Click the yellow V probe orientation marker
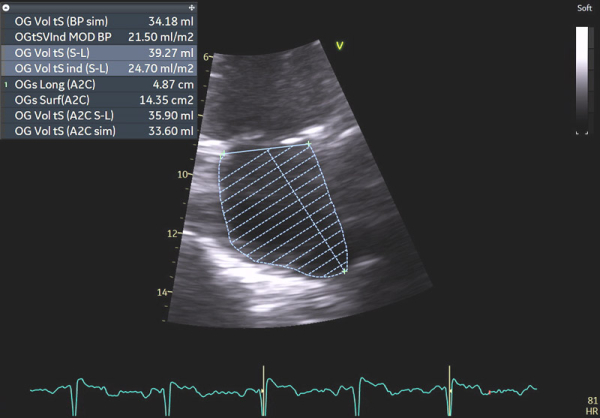The image size is (600, 418). [x=340, y=45]
